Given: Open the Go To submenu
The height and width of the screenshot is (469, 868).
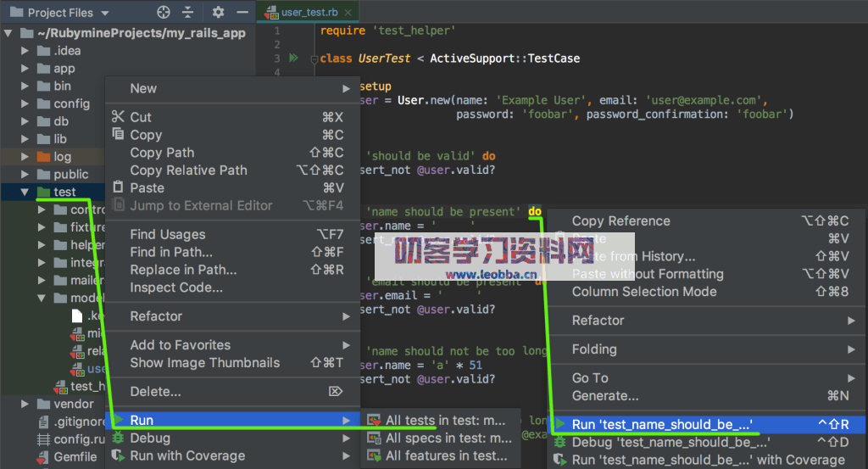Looking at the screenshot, I should click(x=707, y=378).
